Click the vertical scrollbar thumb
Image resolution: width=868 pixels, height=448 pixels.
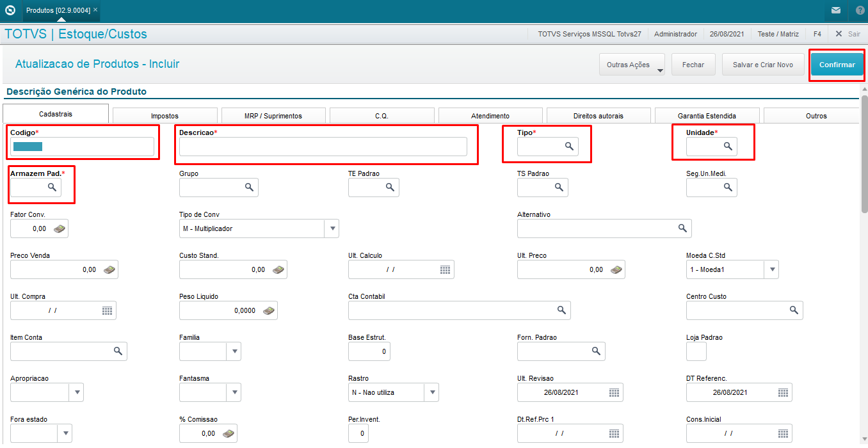[x=864, y=154]
